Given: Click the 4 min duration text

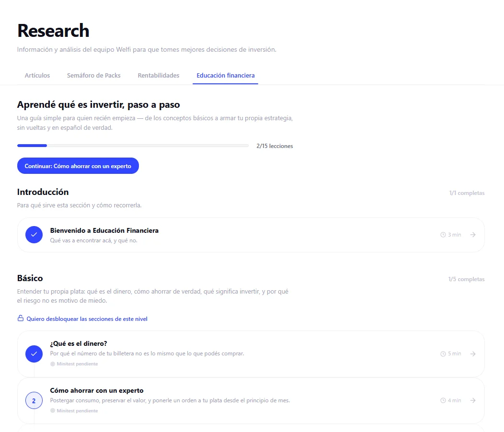Looking at the screenshot, I should [455, 400].
